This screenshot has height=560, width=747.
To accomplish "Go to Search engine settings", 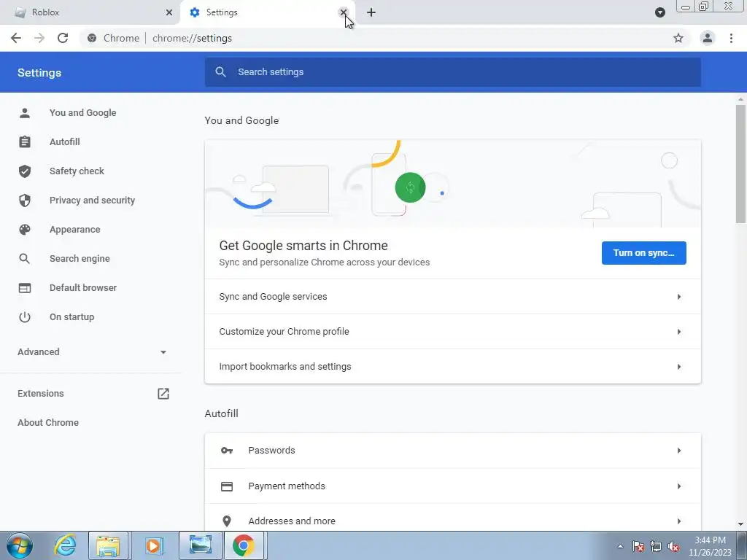I will (x=80, y=259).
